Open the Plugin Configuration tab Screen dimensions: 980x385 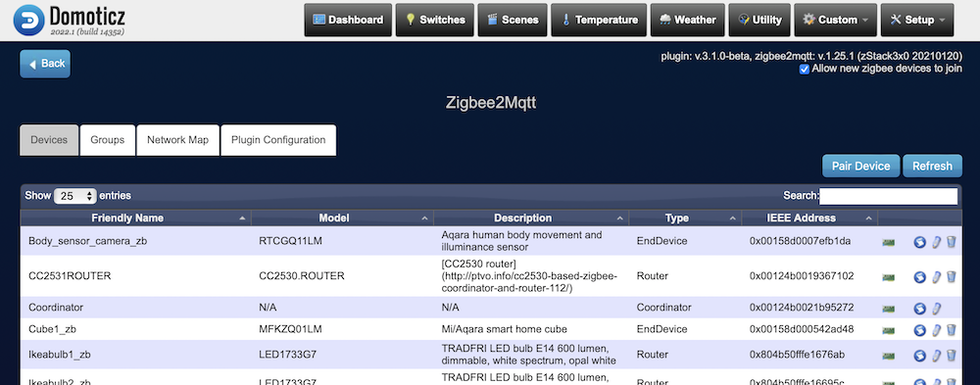[278, 140]
